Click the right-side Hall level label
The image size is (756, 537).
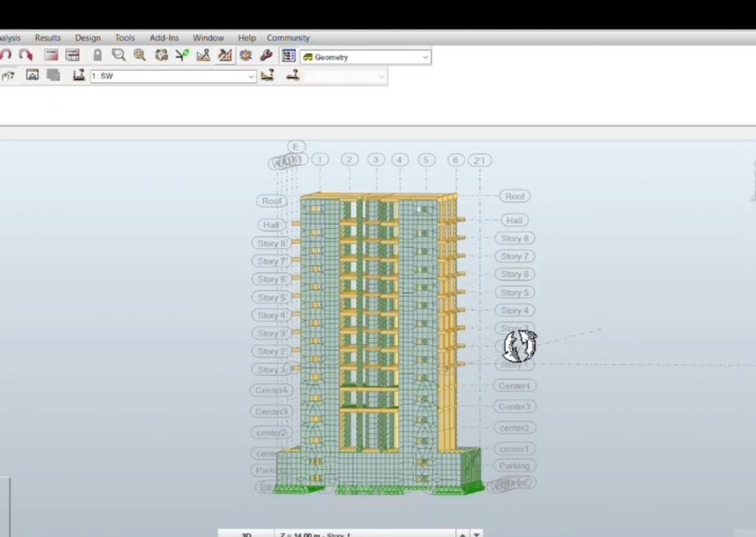514,221
